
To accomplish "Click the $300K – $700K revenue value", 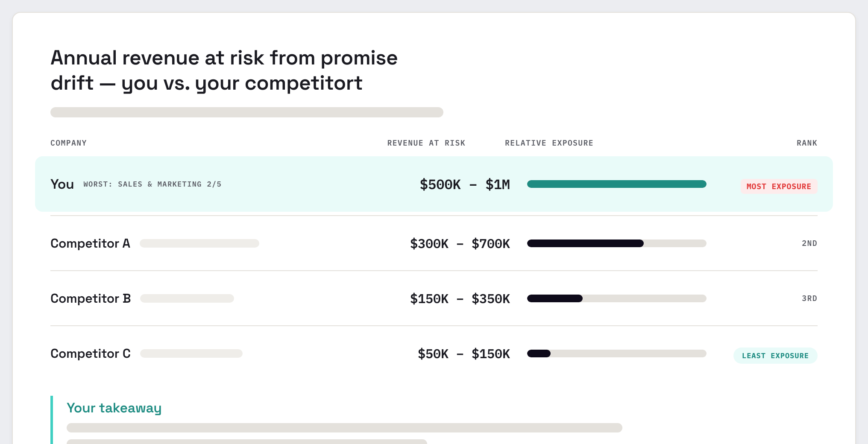I will coord(460,244).
